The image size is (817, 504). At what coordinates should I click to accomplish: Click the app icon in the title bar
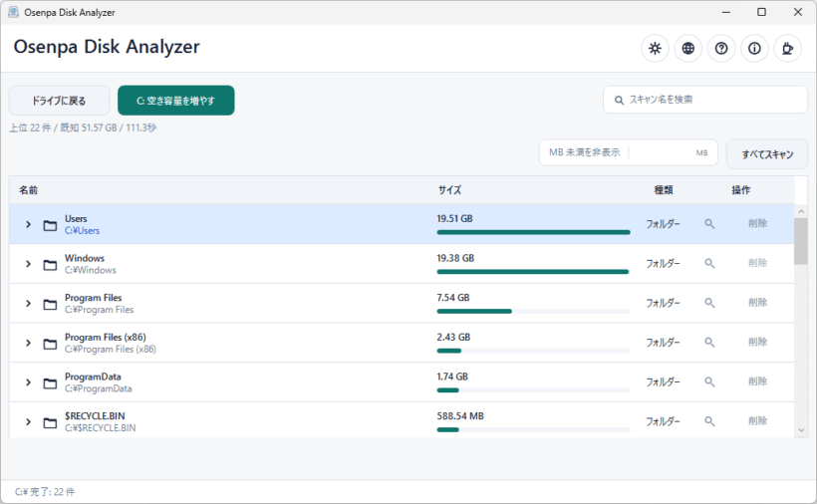14,12
